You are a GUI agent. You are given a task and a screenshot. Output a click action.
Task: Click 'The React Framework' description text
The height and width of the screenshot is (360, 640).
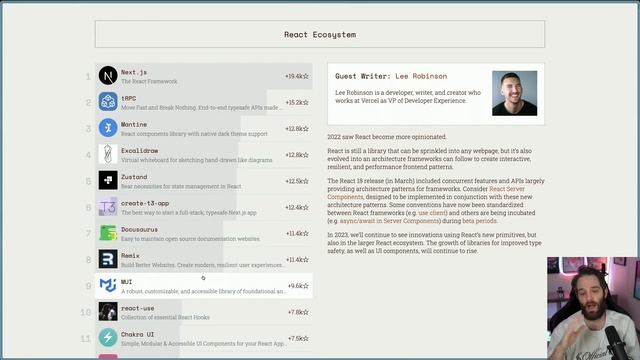tap(149, 81)
